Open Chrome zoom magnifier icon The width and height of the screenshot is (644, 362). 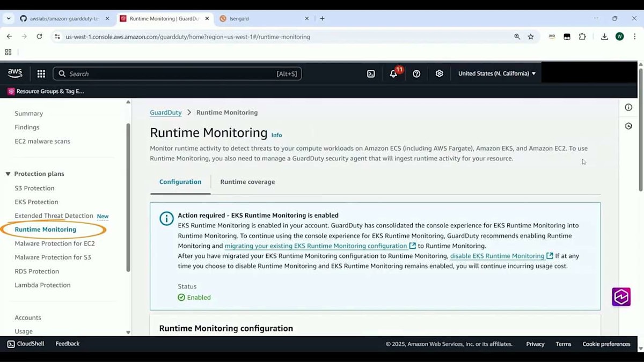coord(517,36)
